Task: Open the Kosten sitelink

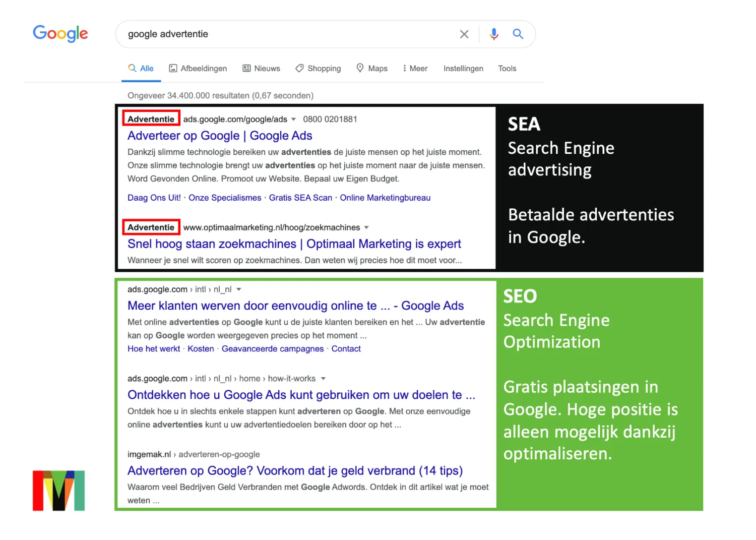Action: 201,349
